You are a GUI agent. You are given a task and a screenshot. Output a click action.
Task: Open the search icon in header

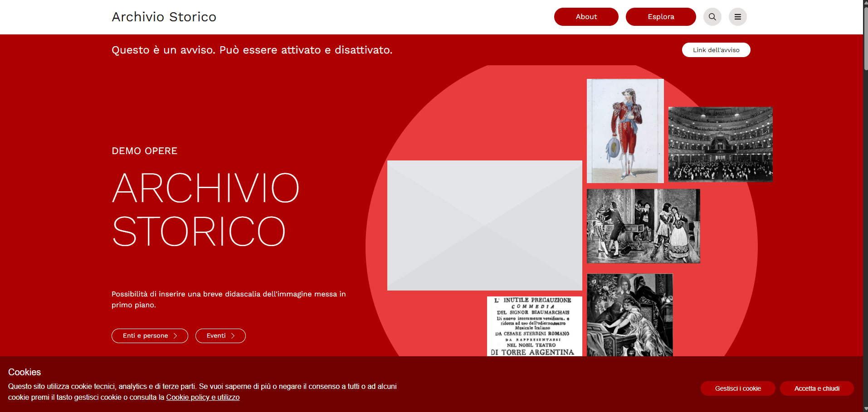point(712,17)
